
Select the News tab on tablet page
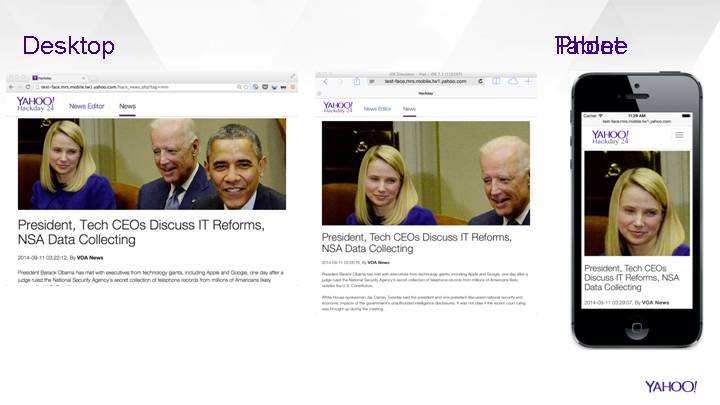[408, 108]
